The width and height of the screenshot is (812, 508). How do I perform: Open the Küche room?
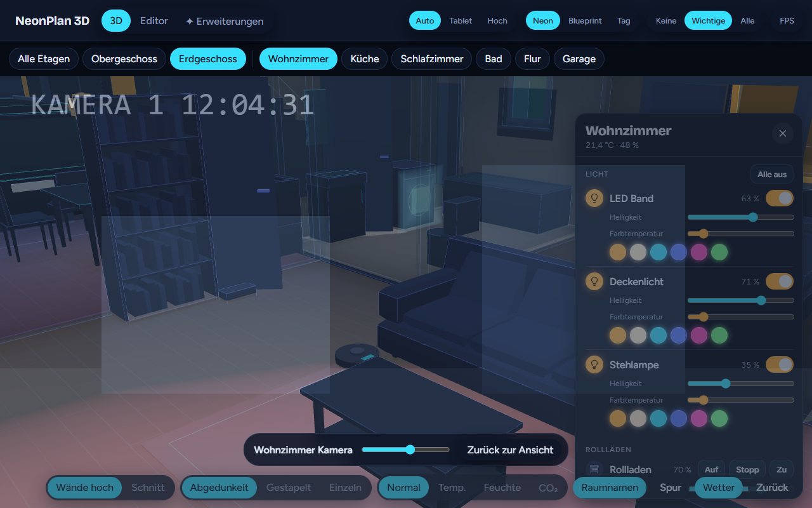(365, 59)
